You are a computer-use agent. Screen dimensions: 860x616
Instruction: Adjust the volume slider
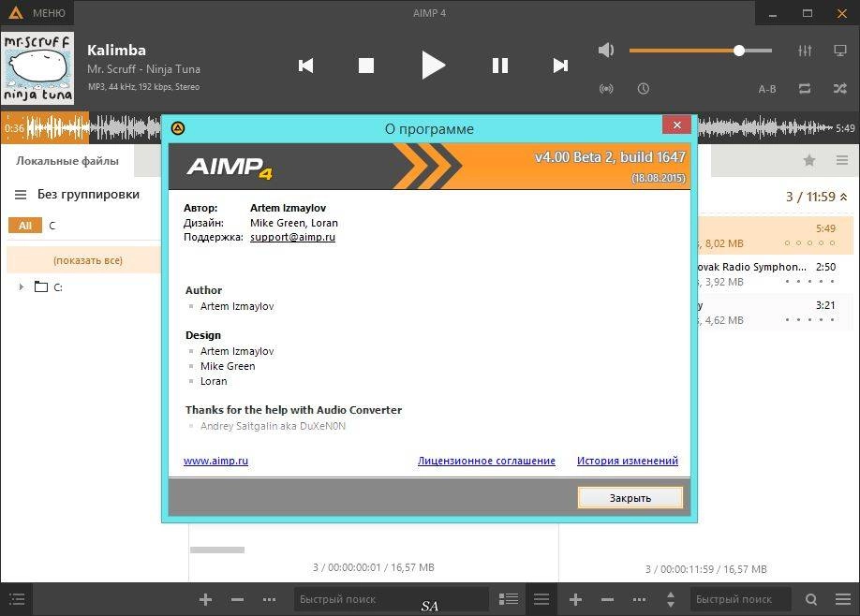701,51
